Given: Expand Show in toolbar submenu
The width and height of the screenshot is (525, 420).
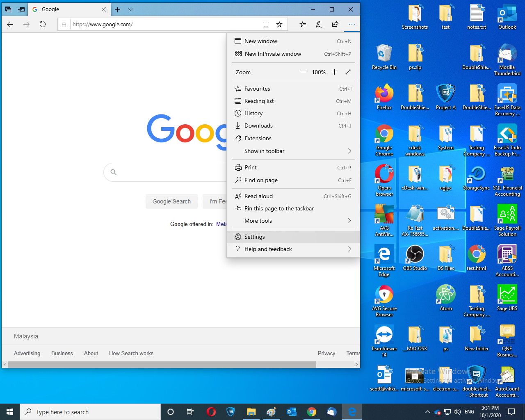Looking at the screenshot, I should [x=293, y=151].
